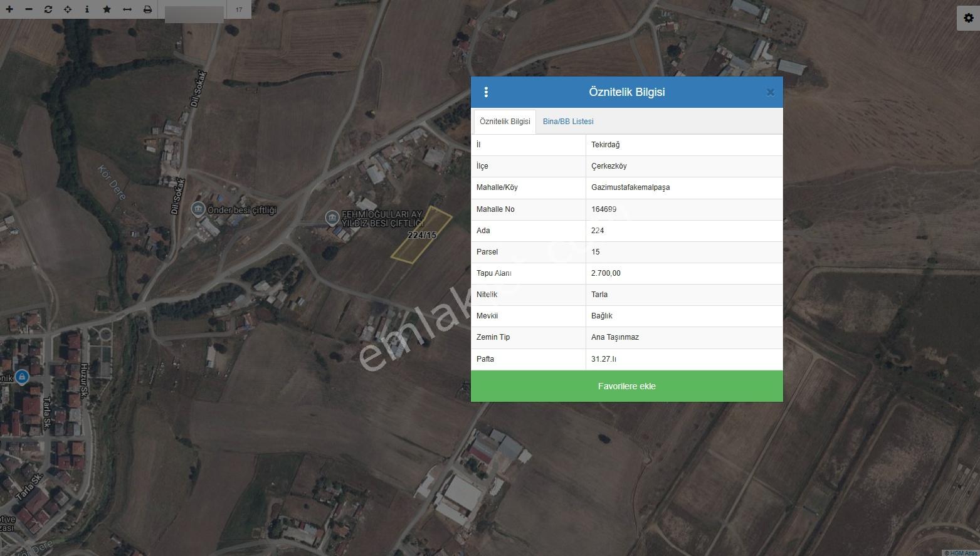Close the Öznitelik Bilgisi panel

(x=771, y=92)
